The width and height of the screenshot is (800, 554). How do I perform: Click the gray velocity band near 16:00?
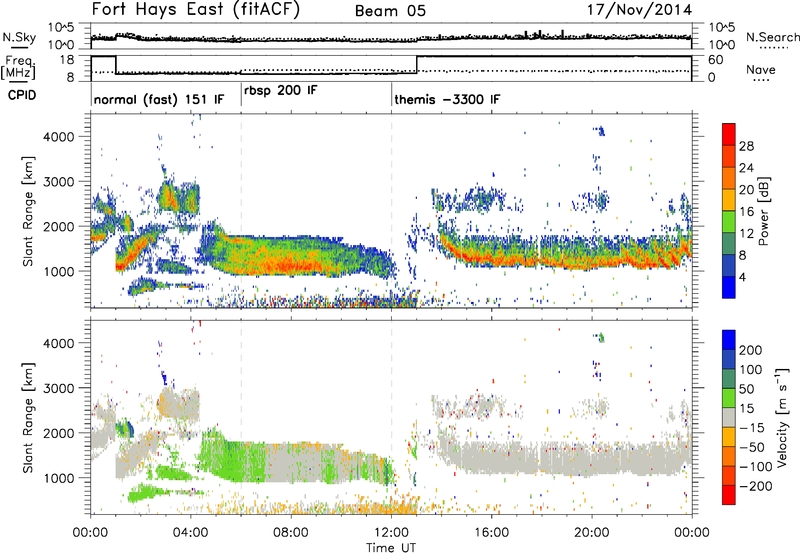click(x=492, y=458)
